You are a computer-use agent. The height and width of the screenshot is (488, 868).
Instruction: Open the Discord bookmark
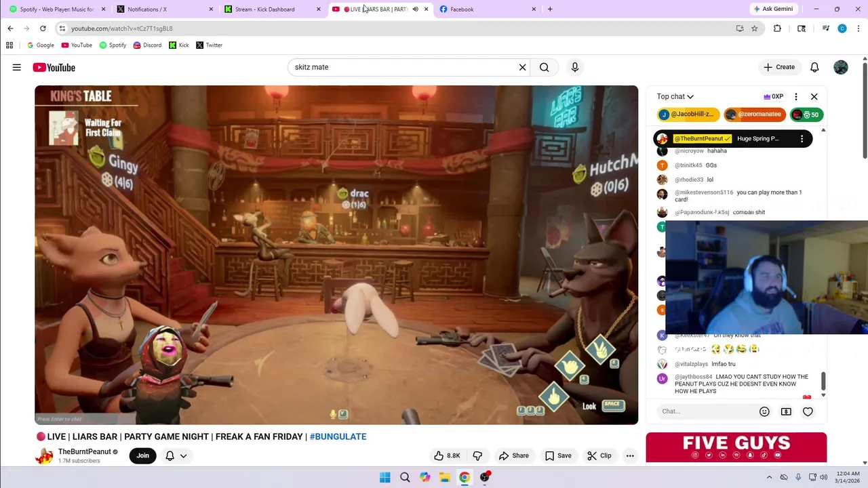[147, 45]
